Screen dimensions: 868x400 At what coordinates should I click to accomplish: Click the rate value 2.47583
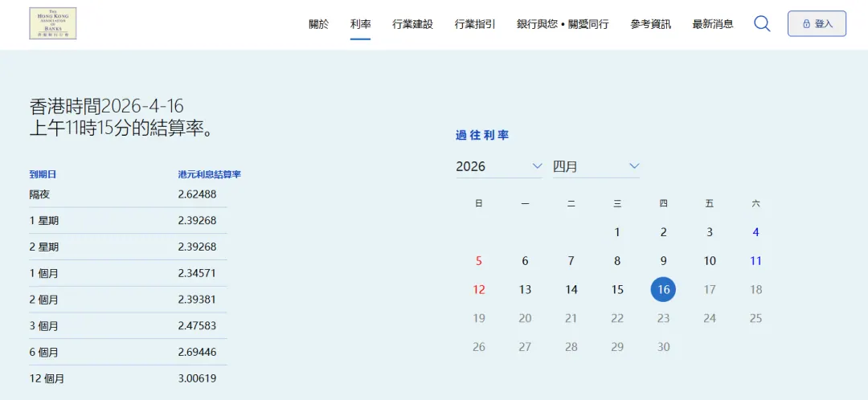pos(197,326)
